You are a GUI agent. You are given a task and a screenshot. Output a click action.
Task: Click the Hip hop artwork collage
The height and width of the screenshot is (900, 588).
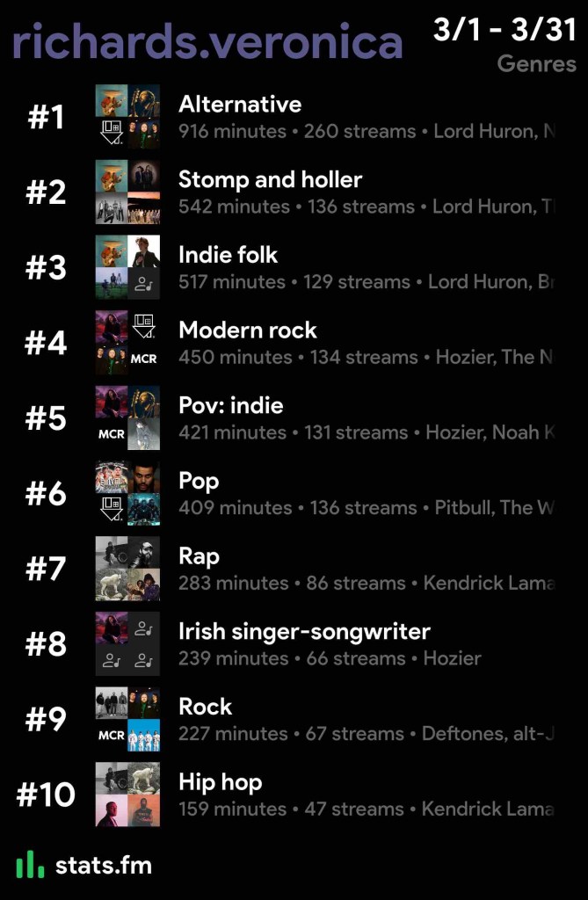(127, 795)
